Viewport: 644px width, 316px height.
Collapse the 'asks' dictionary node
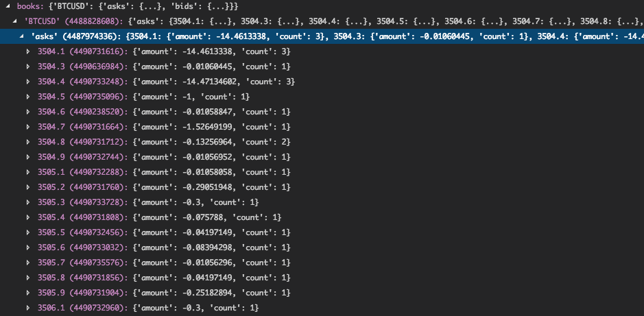(x=22, y=37)
